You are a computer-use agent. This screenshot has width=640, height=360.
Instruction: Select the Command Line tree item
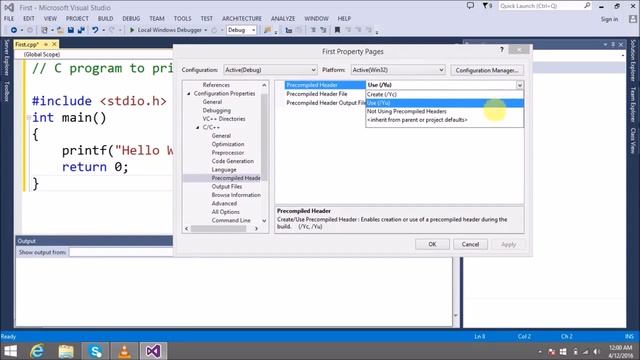(231, 220)
